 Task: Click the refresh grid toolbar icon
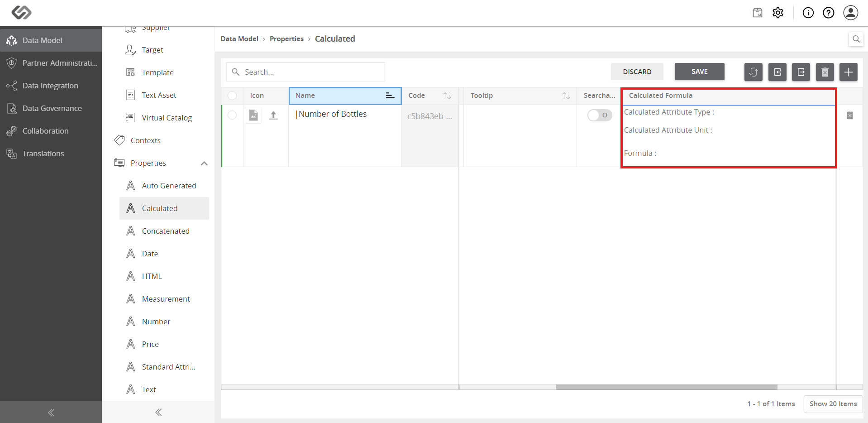point(754,72)
